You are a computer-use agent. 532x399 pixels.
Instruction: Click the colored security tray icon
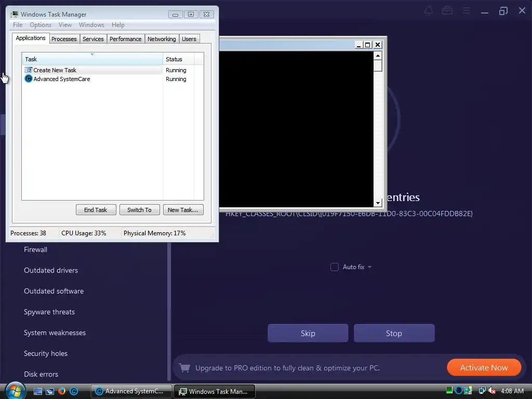[468, 391]
